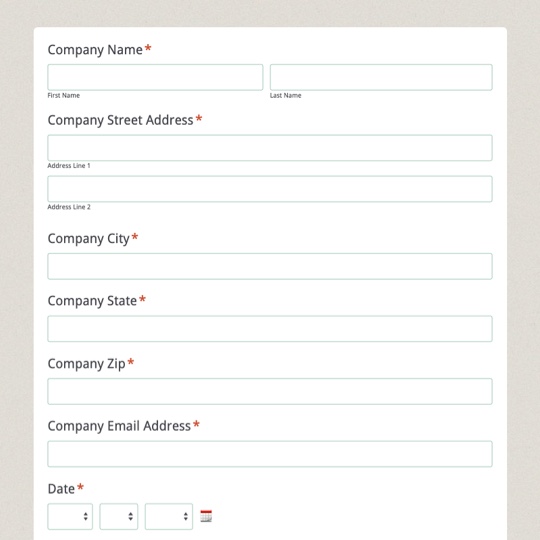
Task: Open the first Date dropdown
Action: click(x=70, y=516)
